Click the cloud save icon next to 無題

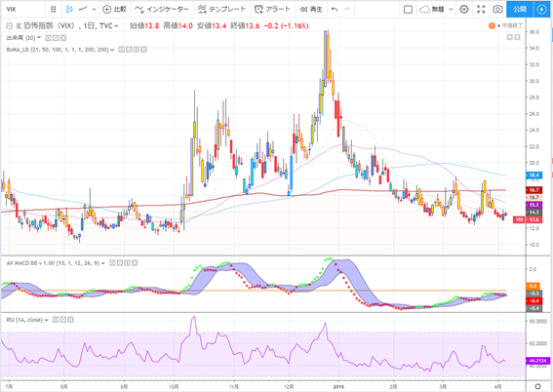tap(424, 9)
